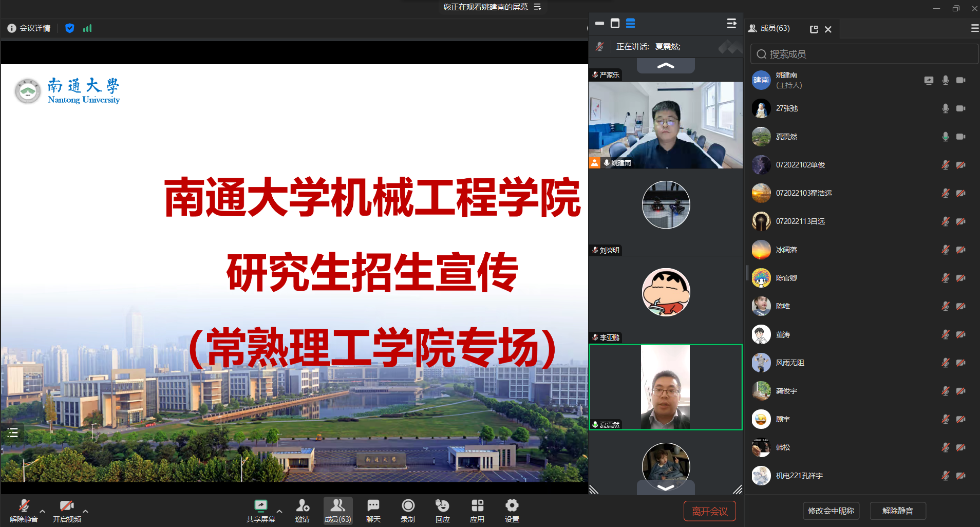
Task: Open Settings gear
Action: (512, 511)
